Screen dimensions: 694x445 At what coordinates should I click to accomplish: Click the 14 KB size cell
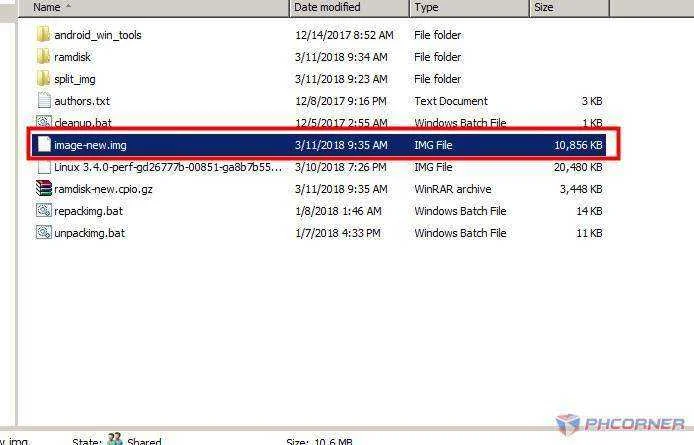(589, 211)
